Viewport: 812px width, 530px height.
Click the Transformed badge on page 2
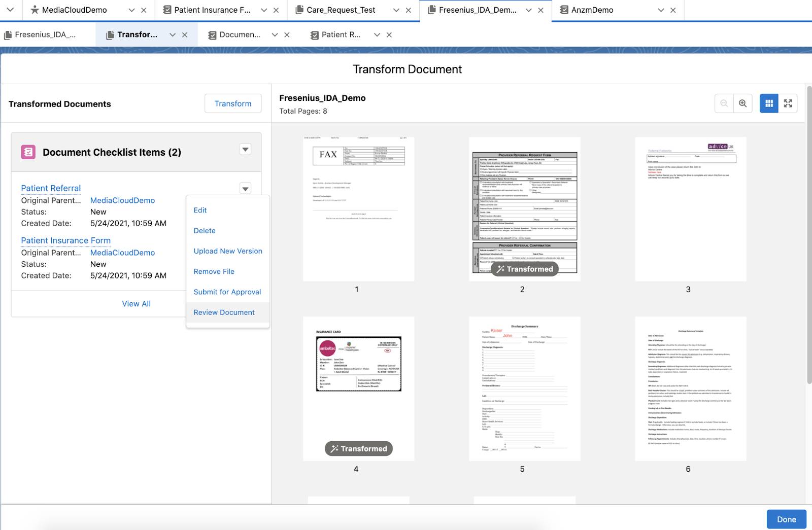(x=525, y=269)
